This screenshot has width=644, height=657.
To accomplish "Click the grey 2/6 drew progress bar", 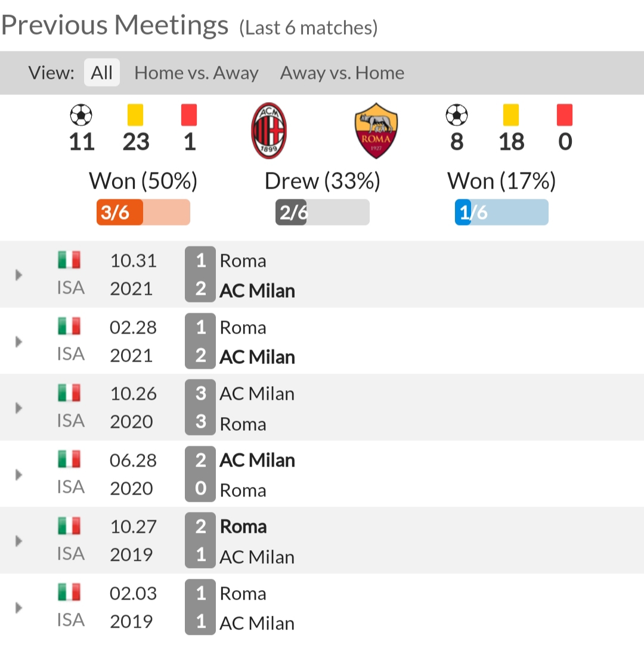I will 323,212.
